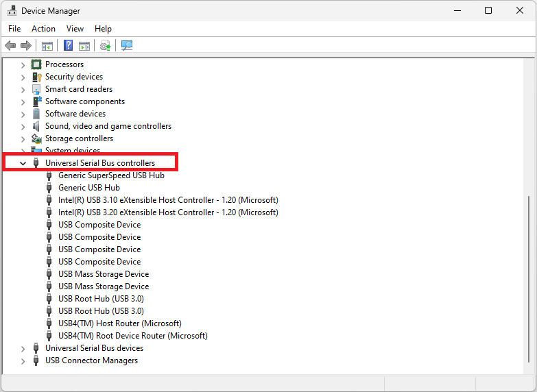Select Universal Serial Bus controllers label
The image size is (537, 392).
pyautogui.click(x=100, y=163)
